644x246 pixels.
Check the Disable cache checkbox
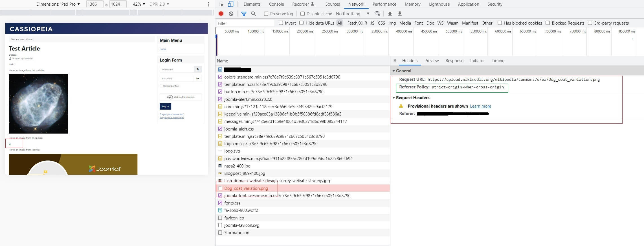tap(302, 14)
